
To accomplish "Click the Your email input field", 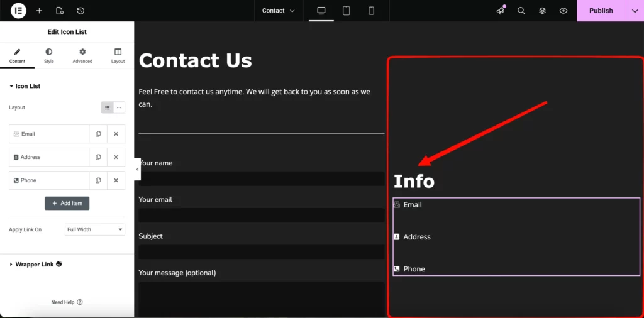I will click(261, 215).
